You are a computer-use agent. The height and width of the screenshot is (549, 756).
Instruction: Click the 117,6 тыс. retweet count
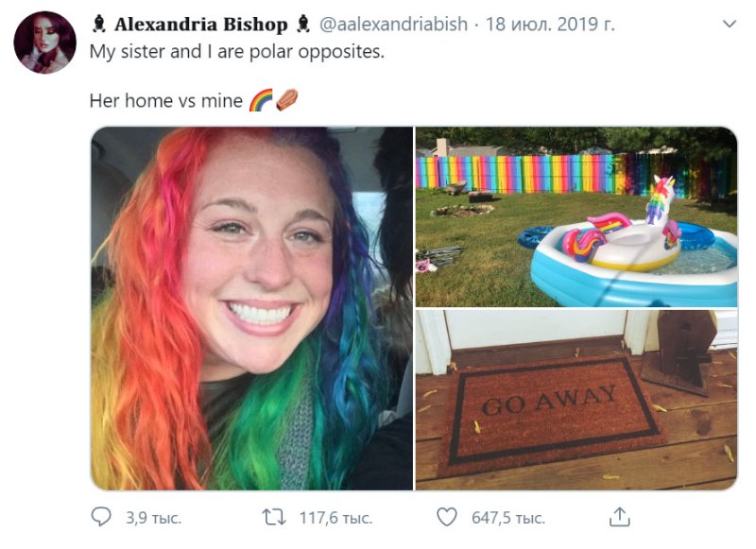335,518
